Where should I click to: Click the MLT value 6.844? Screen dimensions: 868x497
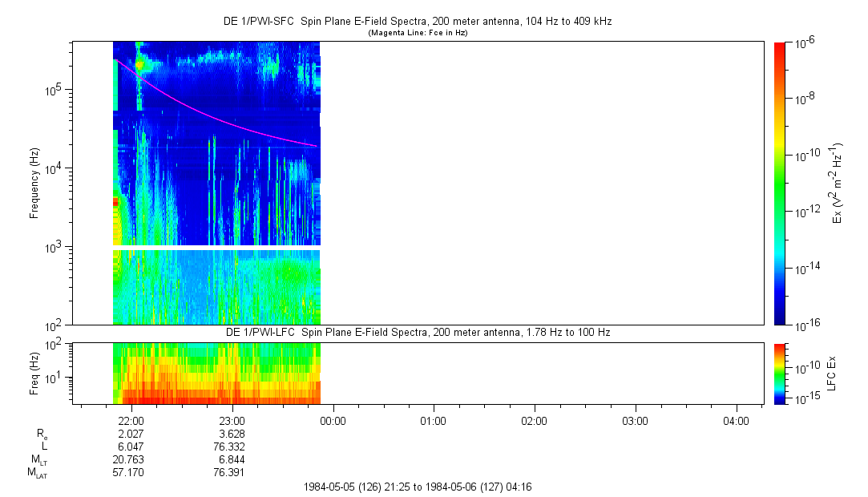click(232, 459)
